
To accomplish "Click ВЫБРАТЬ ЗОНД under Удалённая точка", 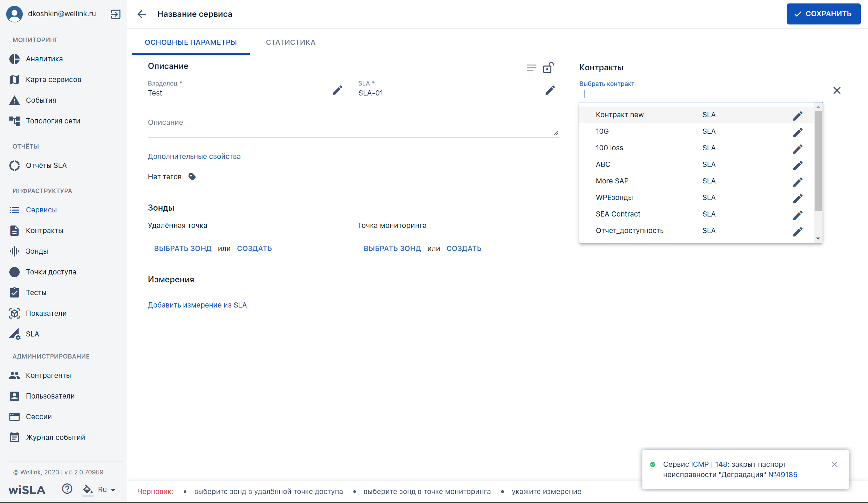I will 183,249.
